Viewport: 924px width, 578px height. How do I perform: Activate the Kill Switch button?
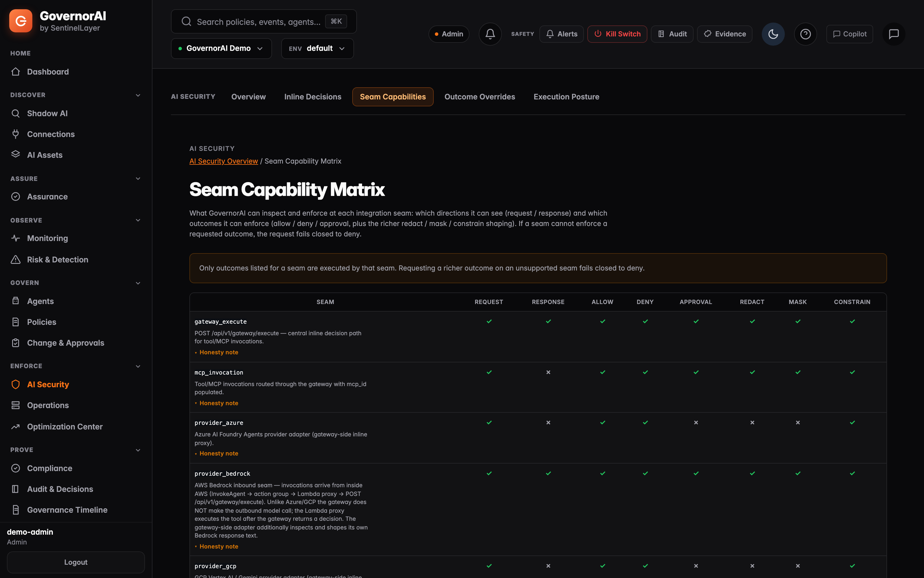[x=617, y=34]
